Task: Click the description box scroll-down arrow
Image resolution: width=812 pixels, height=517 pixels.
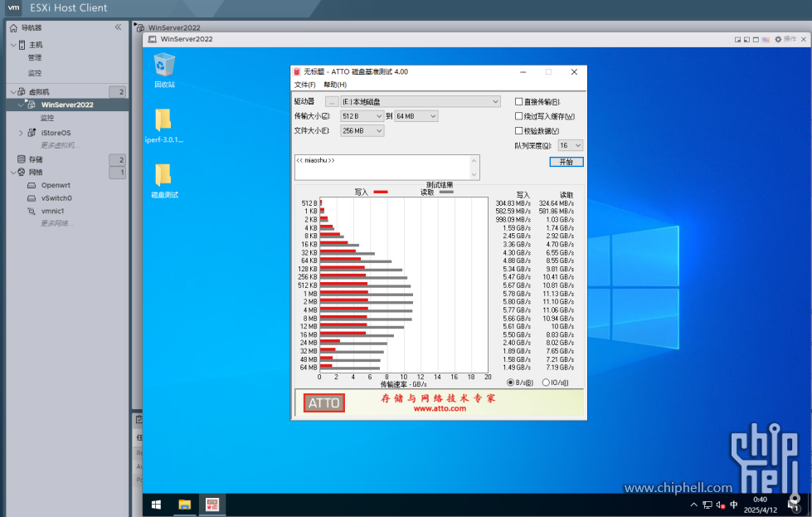Action: [474, 174]
